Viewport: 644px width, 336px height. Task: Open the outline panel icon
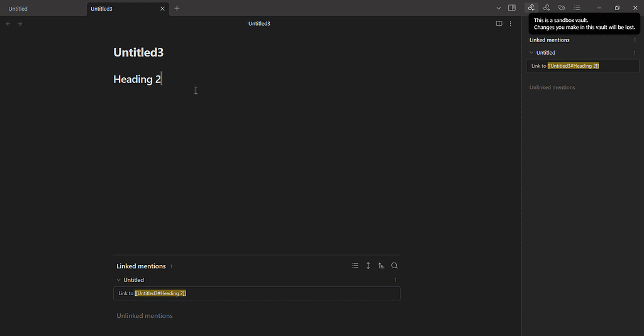pos(577,8)
